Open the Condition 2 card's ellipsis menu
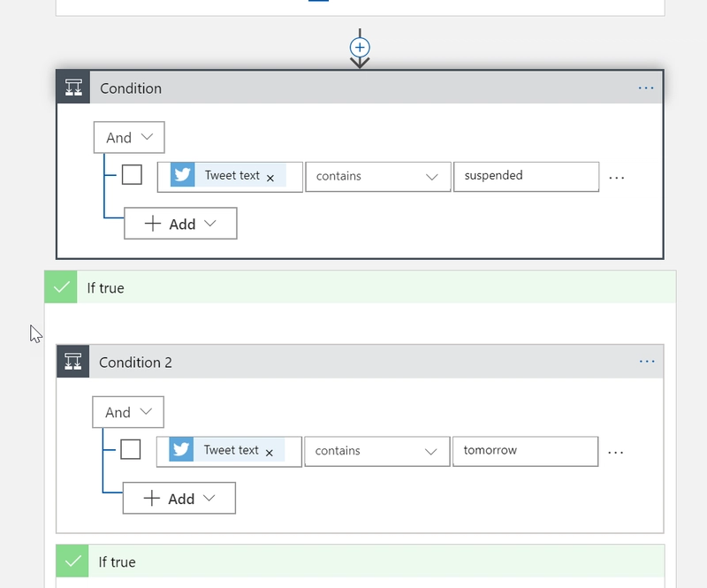Viewport: 707px width, 588px height. tap(647, 363)
